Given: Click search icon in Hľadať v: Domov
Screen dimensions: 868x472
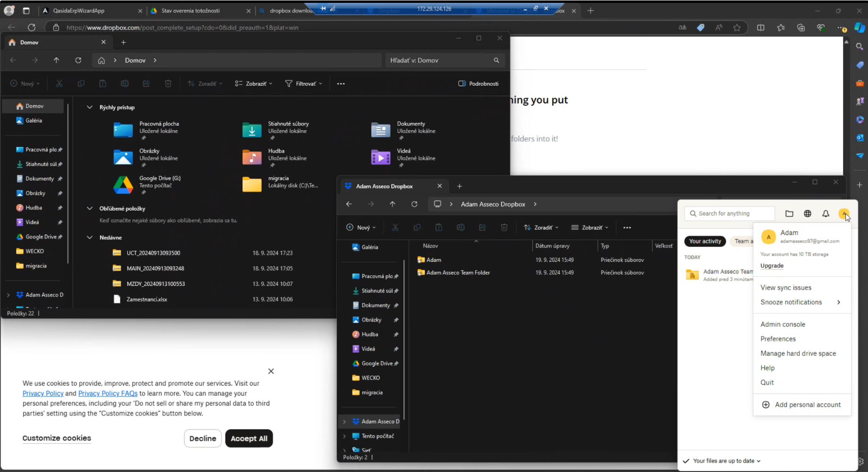Looking at the screenshot, I should [496, 60].
